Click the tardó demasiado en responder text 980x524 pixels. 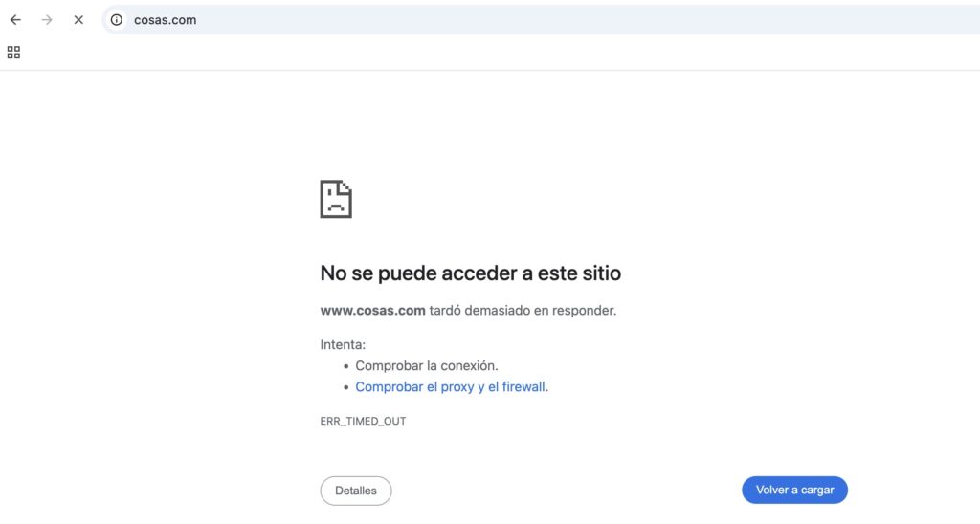[523, 311]
